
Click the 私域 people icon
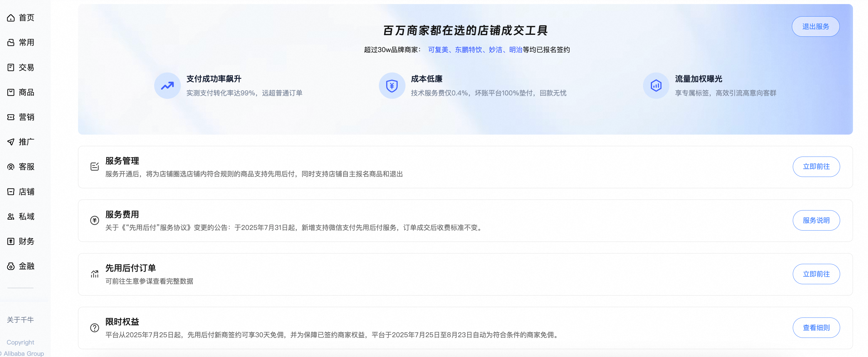11,217
